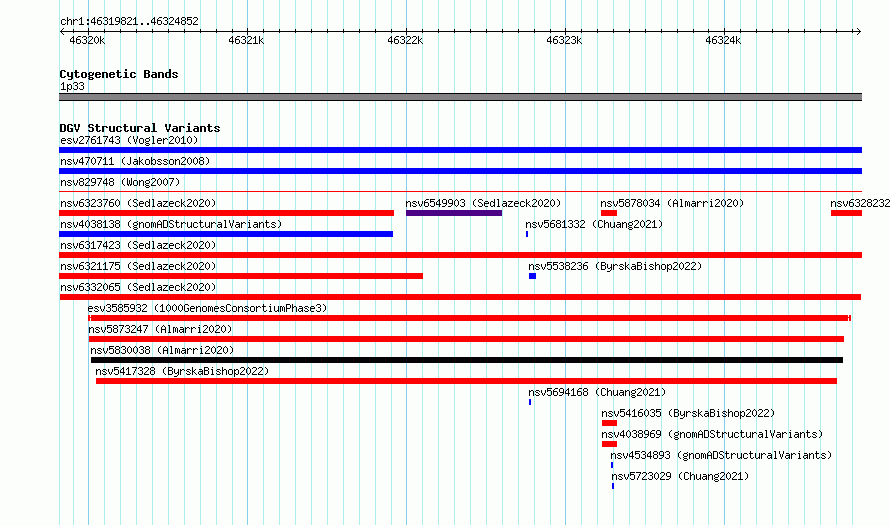Click the nsv4038138 gnomAD blue bar
The width and height of the screenshot is (890, 525).
click(x=226, y=234)
